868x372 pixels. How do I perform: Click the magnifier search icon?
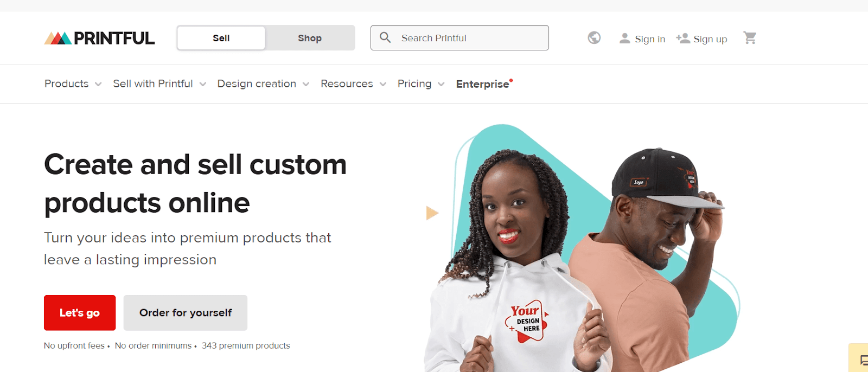[x=385, y=37]
